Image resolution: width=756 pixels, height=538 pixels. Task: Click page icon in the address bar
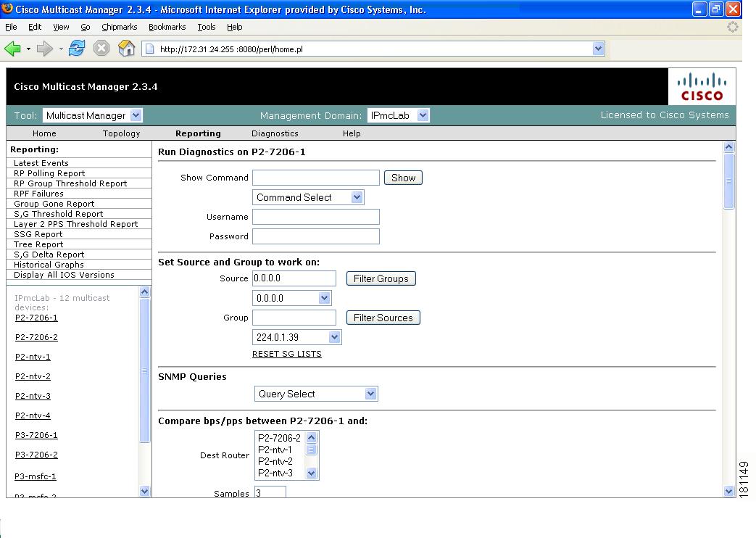(150, 49)
